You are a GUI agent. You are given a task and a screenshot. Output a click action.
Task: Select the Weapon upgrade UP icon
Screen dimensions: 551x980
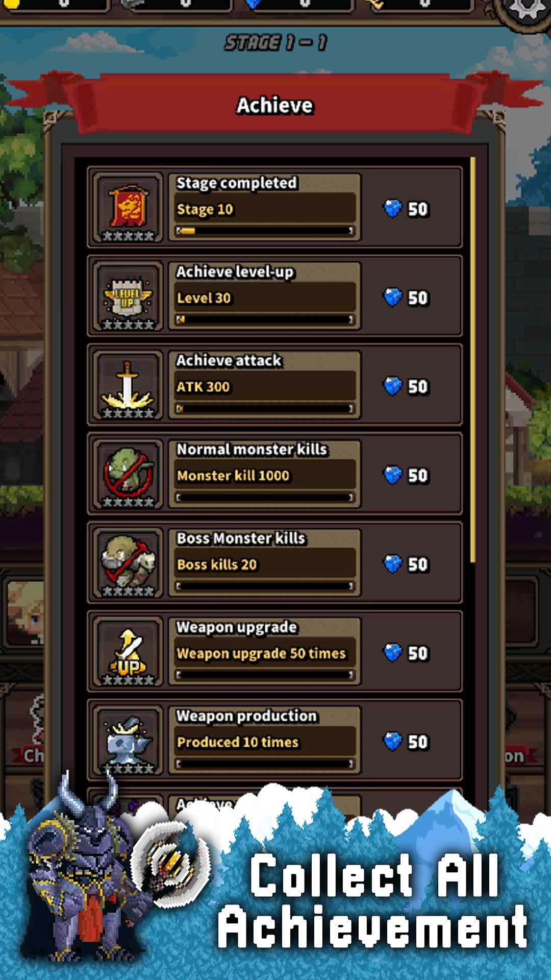point(128,652)
